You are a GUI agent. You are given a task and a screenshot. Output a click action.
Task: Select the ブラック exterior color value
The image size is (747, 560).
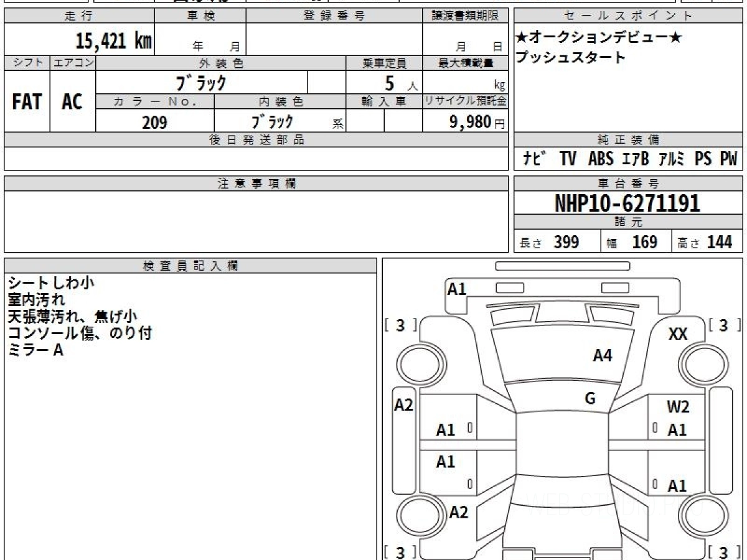(x=201, y=82)
